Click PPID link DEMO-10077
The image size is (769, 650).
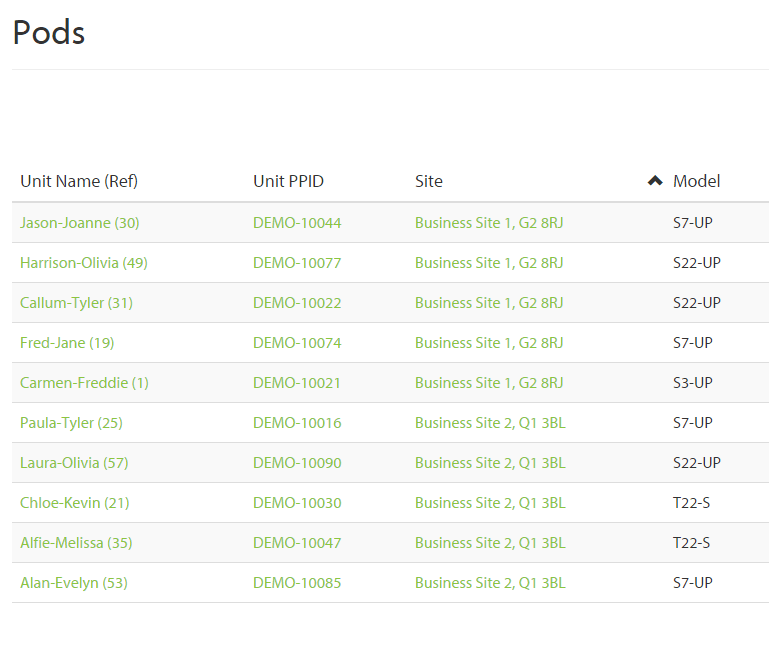click(297, 263)
